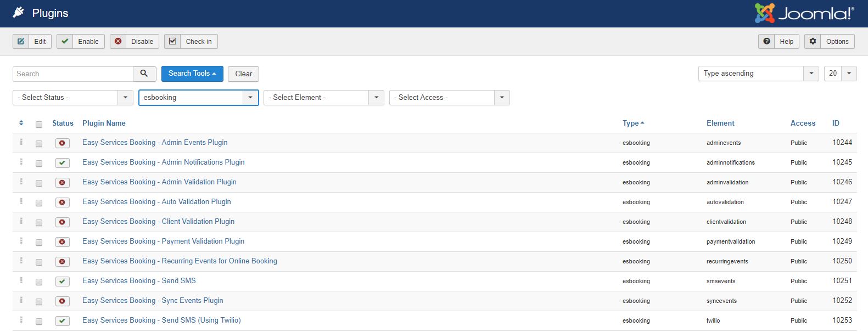
Task: Expand the Select Element dropdown
Action: click(323, 98)
